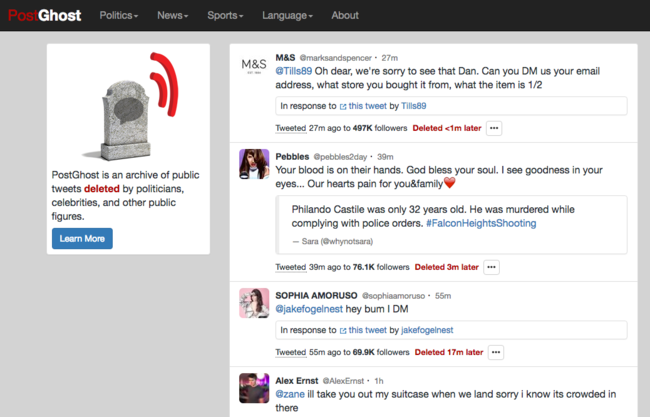
Task: Open more options for Pebbles tweet
Action: [x=491, y=267]
